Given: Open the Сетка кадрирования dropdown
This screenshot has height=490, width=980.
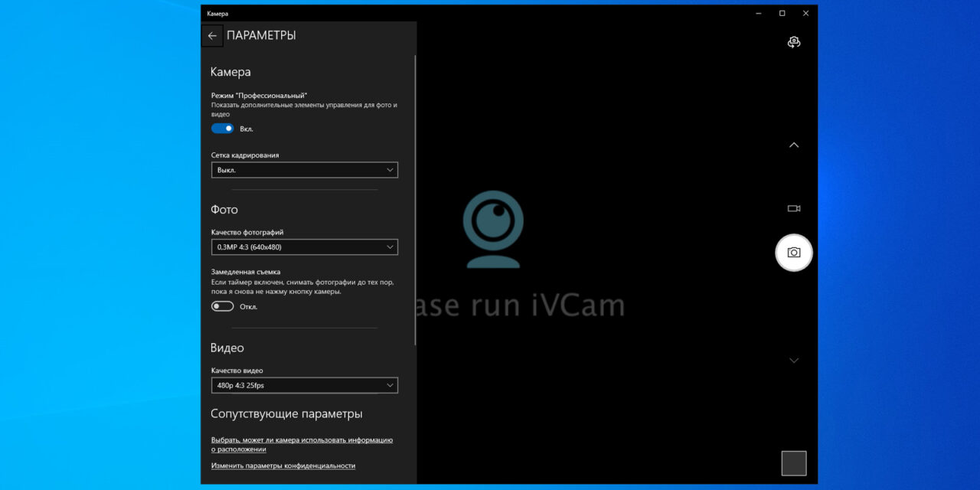Looking at the screenshot, I should 305,170.
